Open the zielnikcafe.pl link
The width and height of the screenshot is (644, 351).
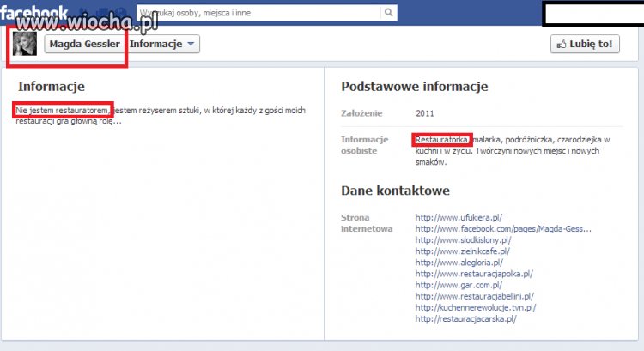(x=463, y=251)
